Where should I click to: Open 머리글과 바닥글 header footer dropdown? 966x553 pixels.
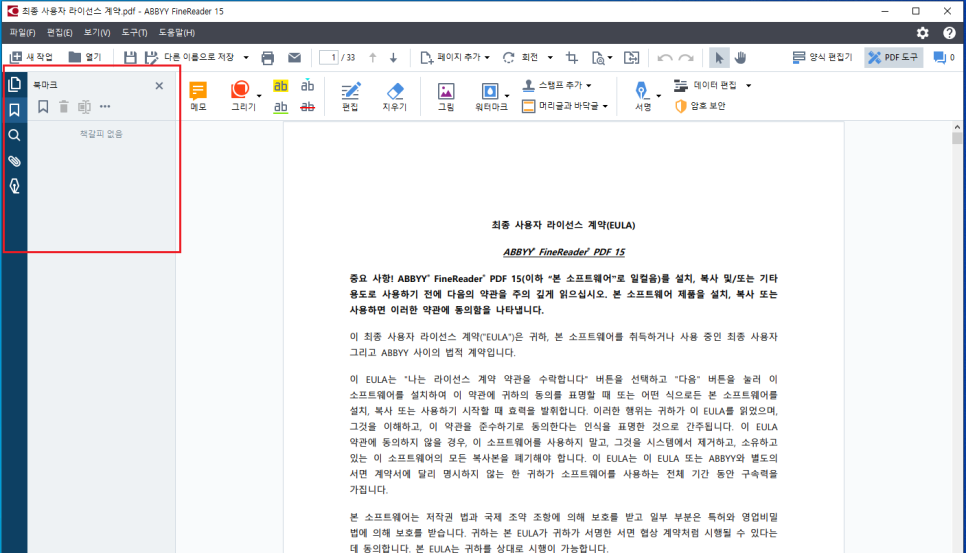click(x=565, y=106)
